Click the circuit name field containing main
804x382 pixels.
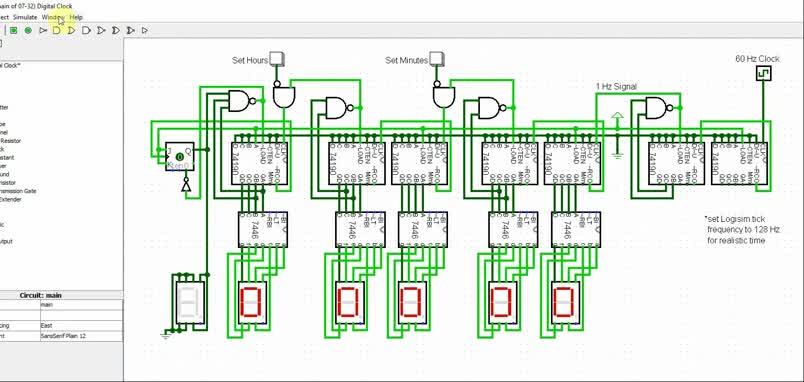click(x=81, y=305)
